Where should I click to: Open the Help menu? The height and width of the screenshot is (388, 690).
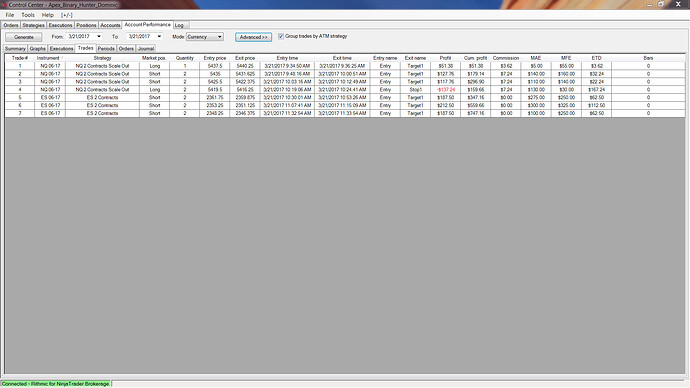[x=48, y=15]
